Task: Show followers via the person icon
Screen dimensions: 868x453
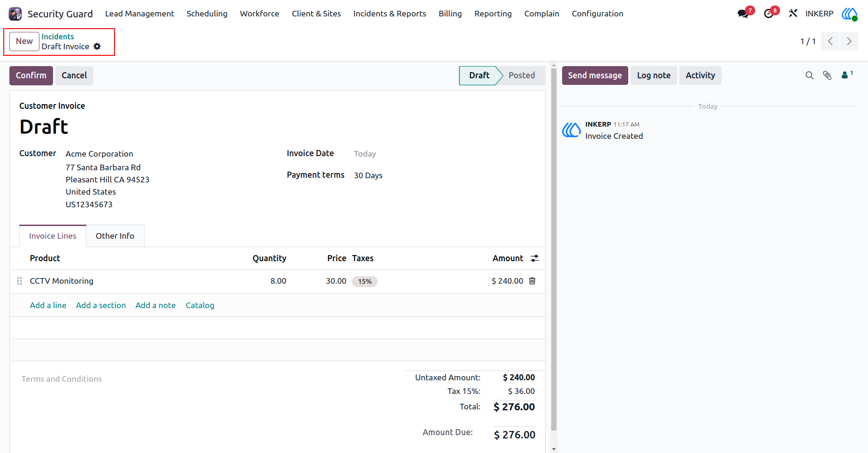Action: point(847,75)
